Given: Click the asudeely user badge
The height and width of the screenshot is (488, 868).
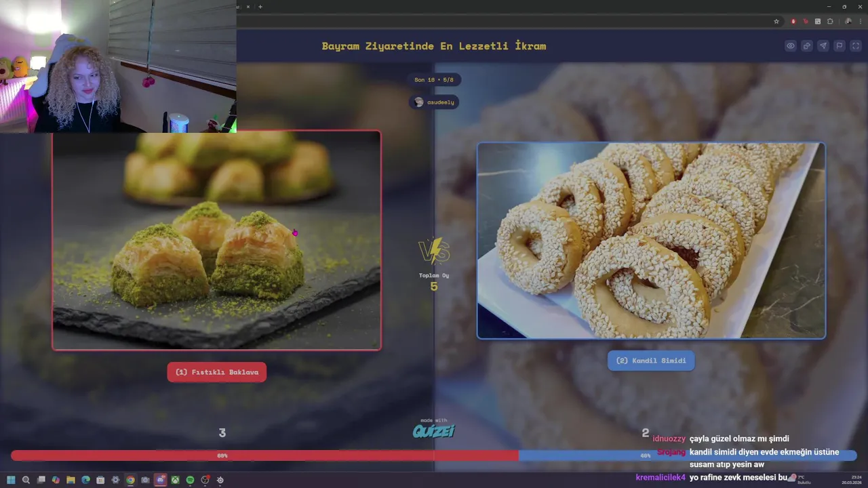Looking at the screenshot, I should 434,102.
